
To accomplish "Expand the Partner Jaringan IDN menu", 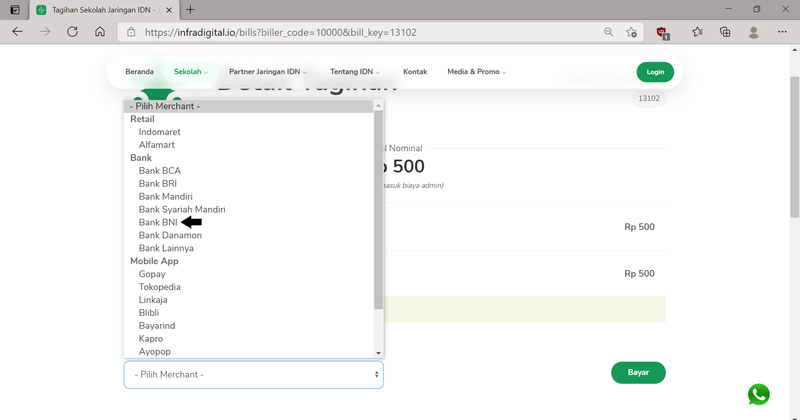I will tap(267, 71).
